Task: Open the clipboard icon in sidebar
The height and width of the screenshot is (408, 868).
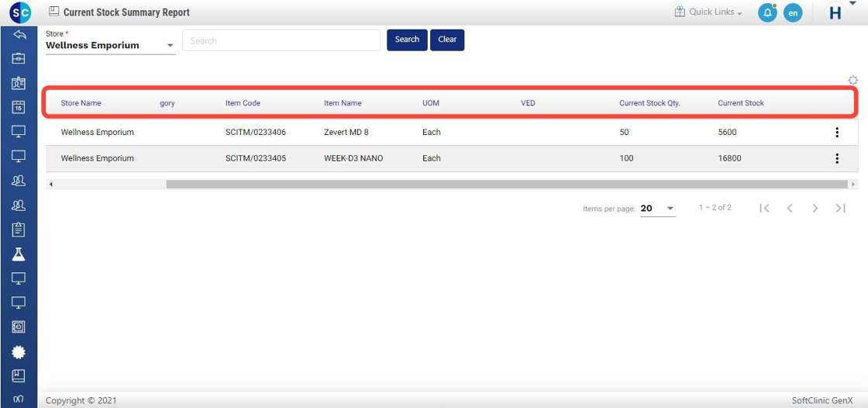Action: (x=19, y=230)
